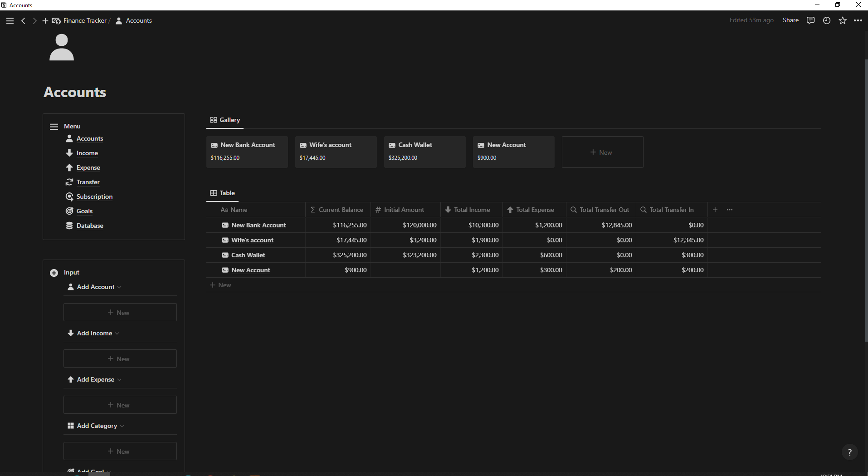
Task: Click the Initial Amount column header
Action: coord(405,210)
